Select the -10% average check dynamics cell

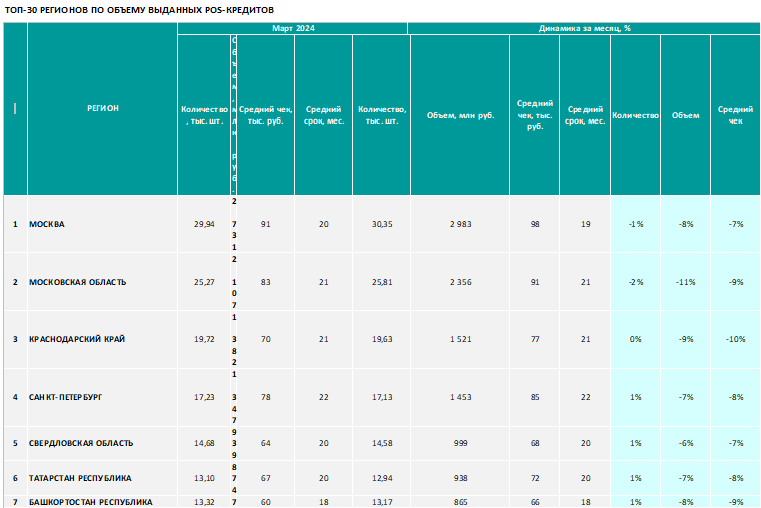[735, 339]
